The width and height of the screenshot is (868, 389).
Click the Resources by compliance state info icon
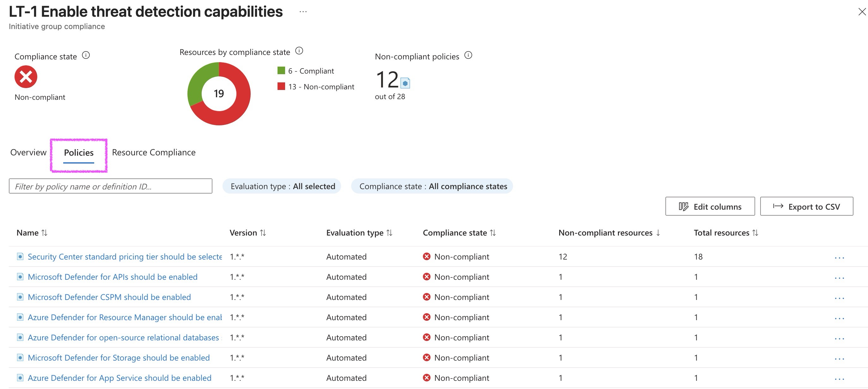pos(299,51)
